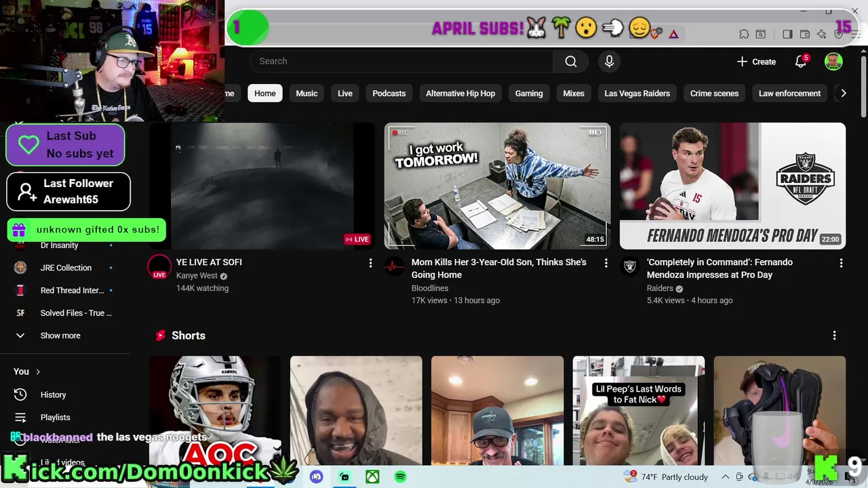Go to Bloodlines channel name link
The height and width of the screenshot is (488, 868).
click(430, 288)
